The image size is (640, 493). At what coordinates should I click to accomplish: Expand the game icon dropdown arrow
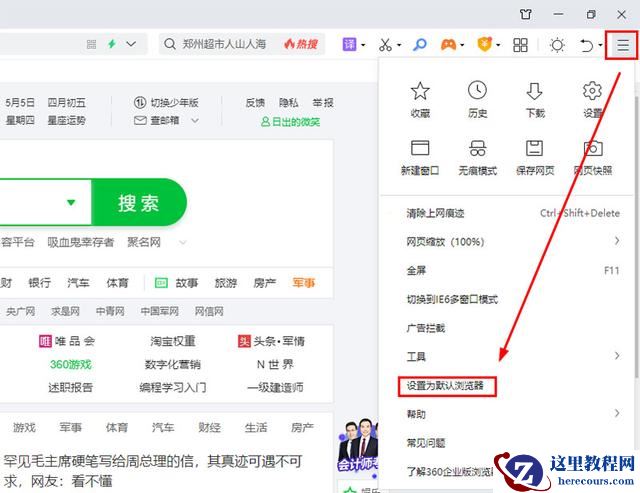pos(462,45)
